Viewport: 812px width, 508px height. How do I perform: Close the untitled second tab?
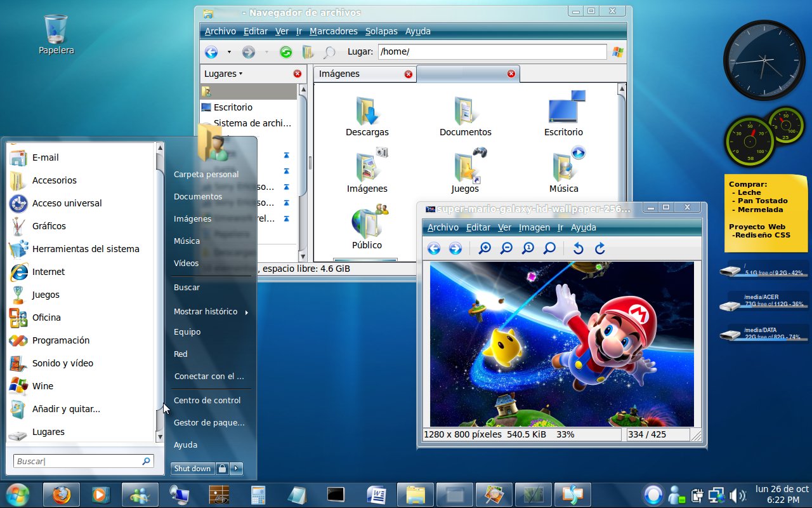(511, 74)
